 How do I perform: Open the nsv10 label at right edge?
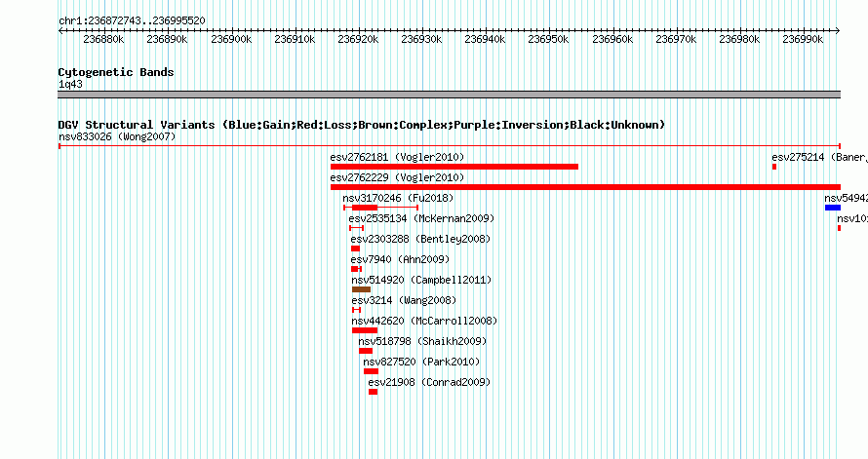[x=852, y=218]
